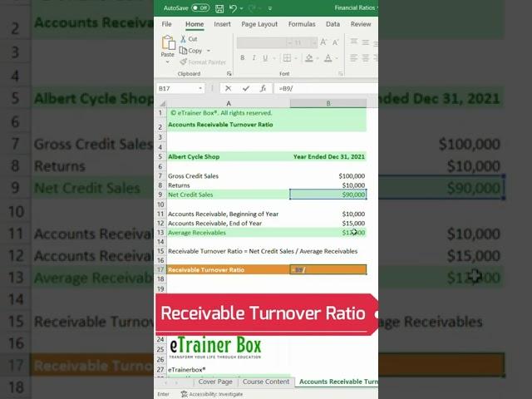532x399 pixels.
Task: Click the font name box
Action: click(262, 42)
